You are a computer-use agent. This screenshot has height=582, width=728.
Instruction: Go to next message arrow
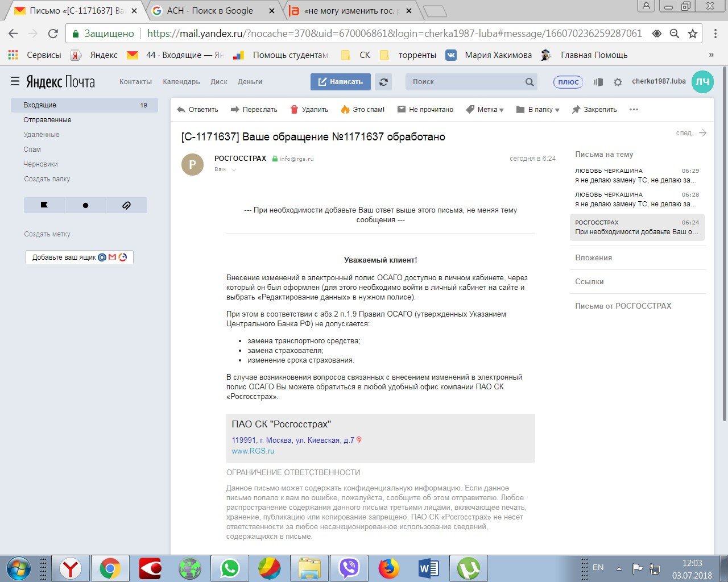(703, 133)
